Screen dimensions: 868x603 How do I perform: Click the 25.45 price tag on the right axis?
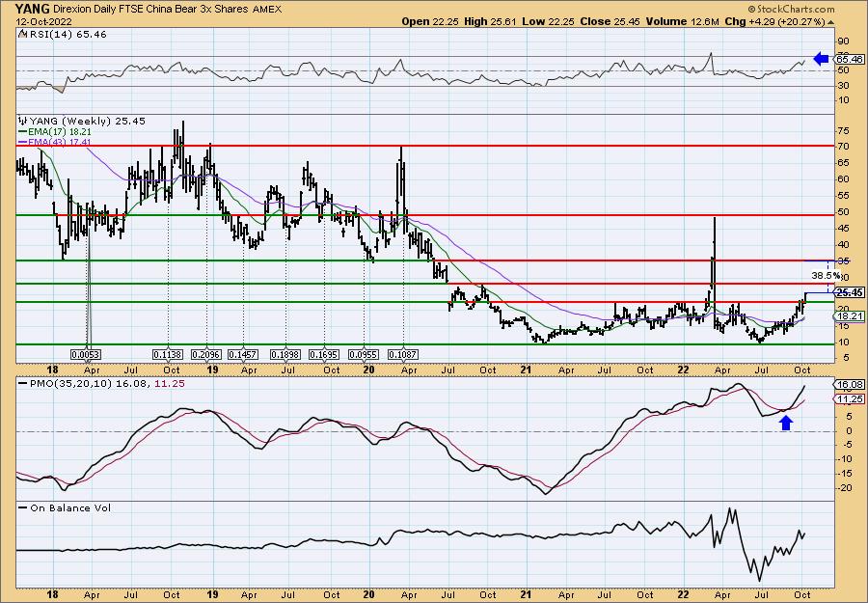850,292
